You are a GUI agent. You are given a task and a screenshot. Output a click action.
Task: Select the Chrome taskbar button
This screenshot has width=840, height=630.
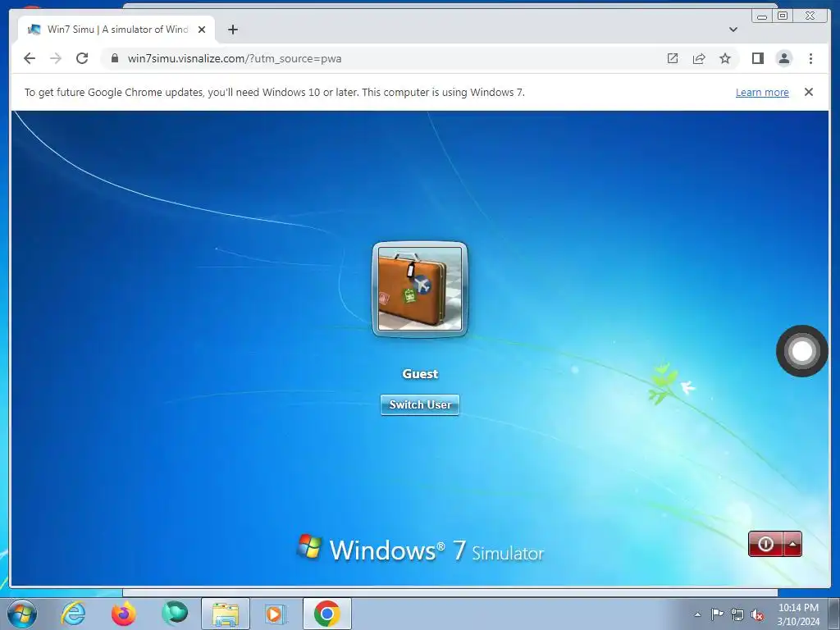327,614
